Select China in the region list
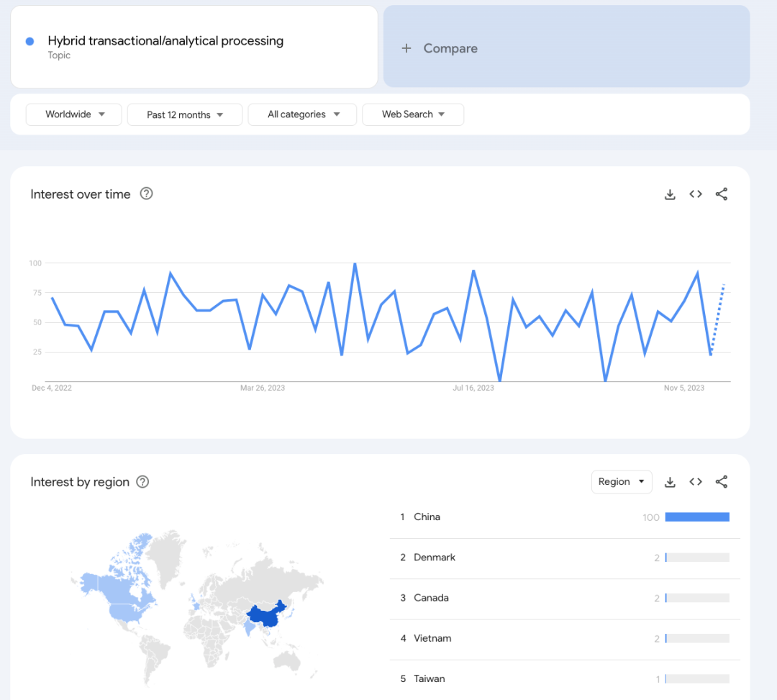Viewport: 777px width, 700px height. point(427,517)
